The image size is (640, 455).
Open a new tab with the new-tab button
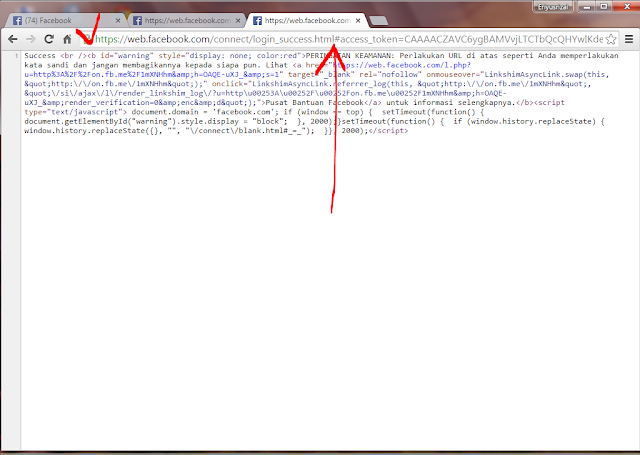pyautogui.click(x=379, y=21)
